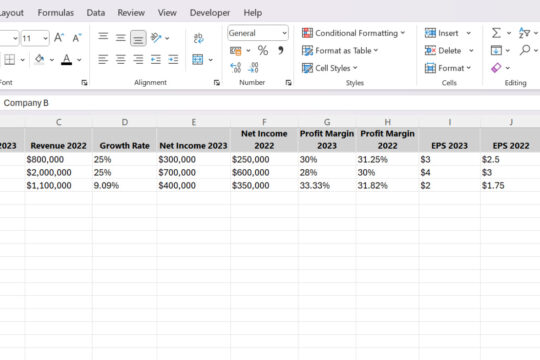Click Increase Decimal icon
540x360 pixels.
click(x=236, y=68)
